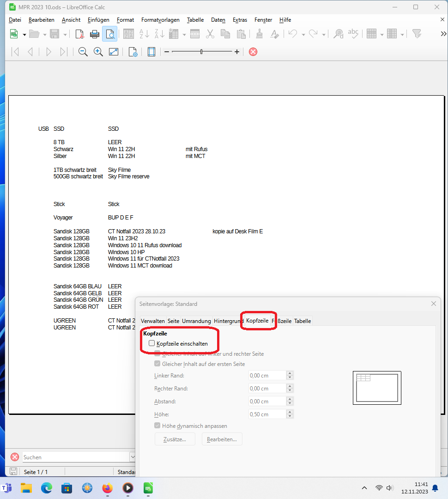Click the Paste clipboard icon
The width and height of the screenshot is (448, 499).
click(x=241, y=34)
